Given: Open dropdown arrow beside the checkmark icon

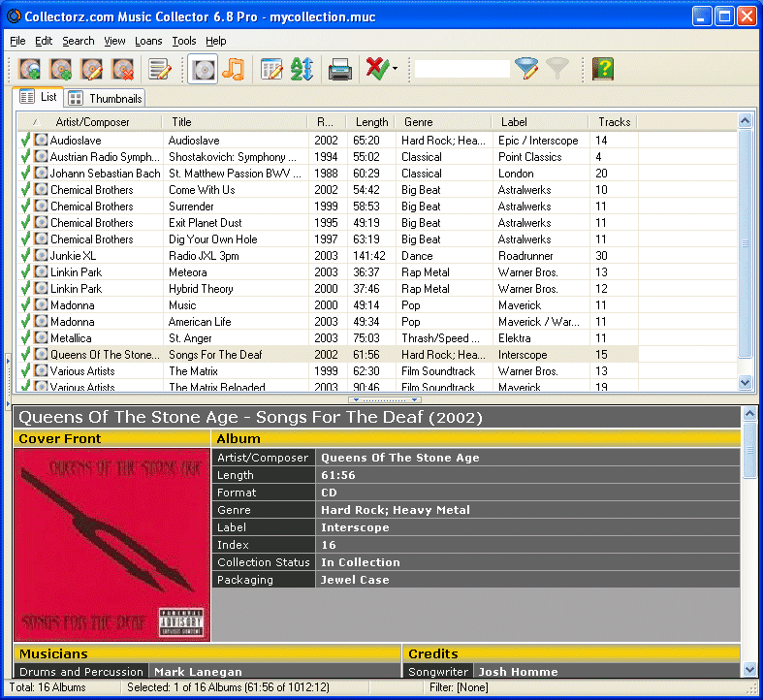Looking at the screenshot, I should 395,69.
